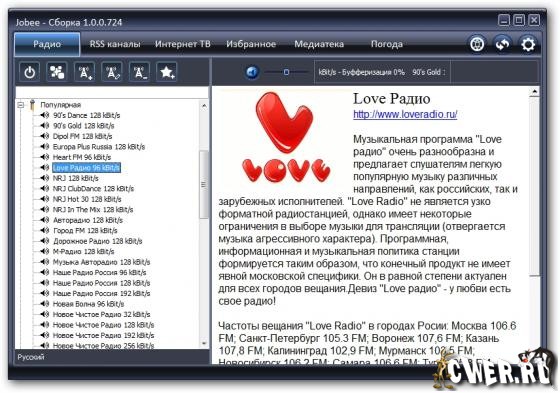560x393 pixels.
Task: Click the Буферизация 0% status text
Action: 373,72
